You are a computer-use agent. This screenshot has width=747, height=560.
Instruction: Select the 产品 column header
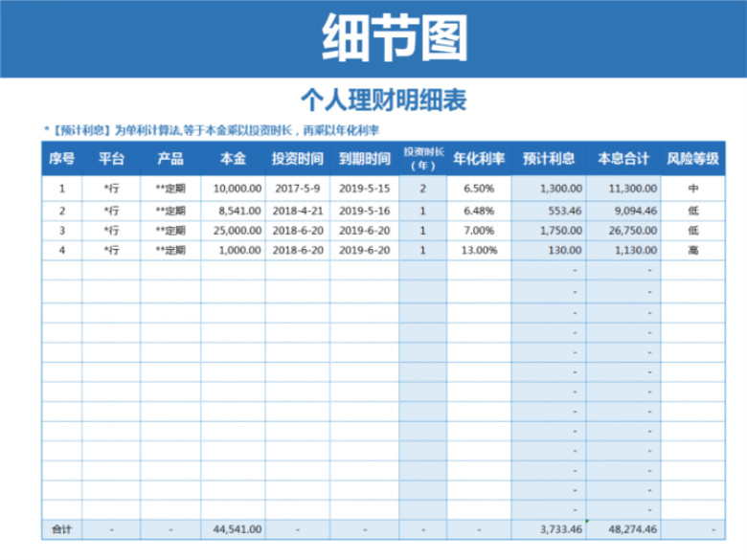(170, 159)
